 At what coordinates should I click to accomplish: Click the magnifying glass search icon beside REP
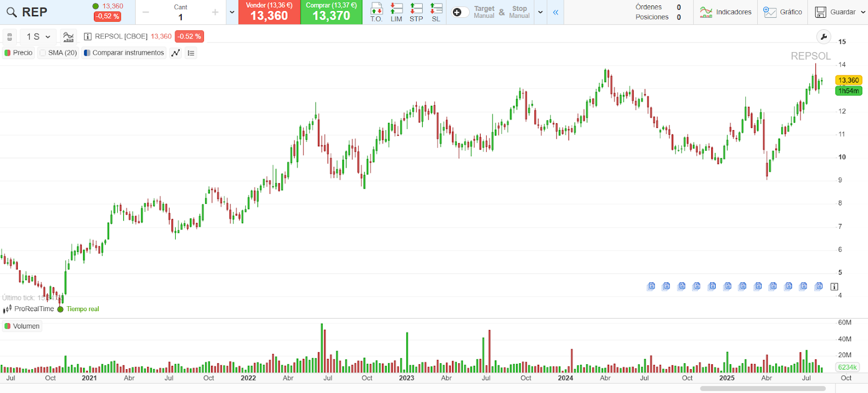(11, 12)
